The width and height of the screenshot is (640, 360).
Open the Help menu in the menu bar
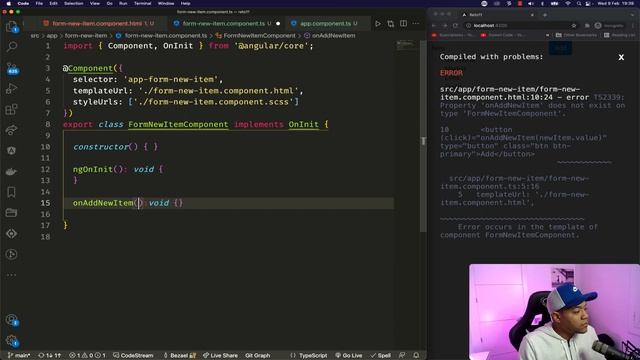[x=185, y=3]
